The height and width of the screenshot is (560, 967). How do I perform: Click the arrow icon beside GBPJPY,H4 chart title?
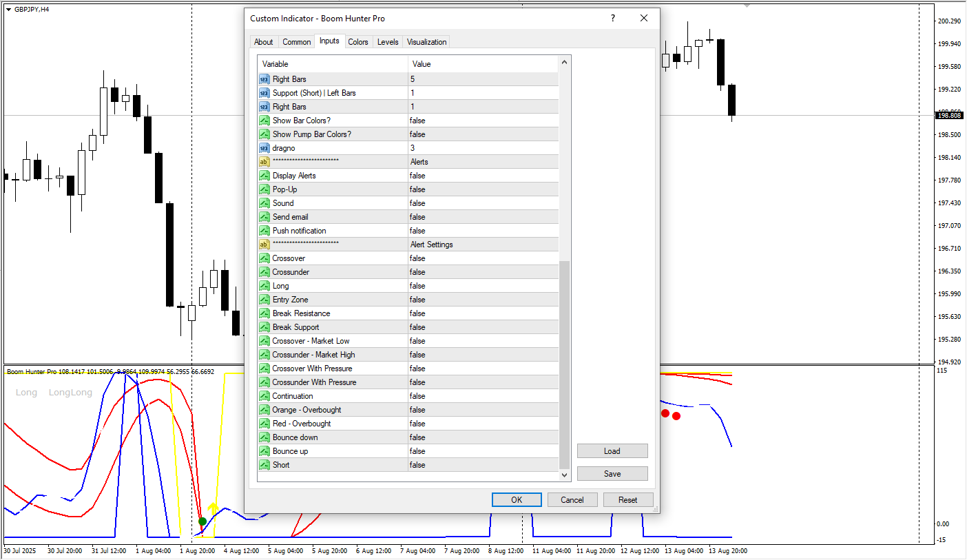point(8,9)
